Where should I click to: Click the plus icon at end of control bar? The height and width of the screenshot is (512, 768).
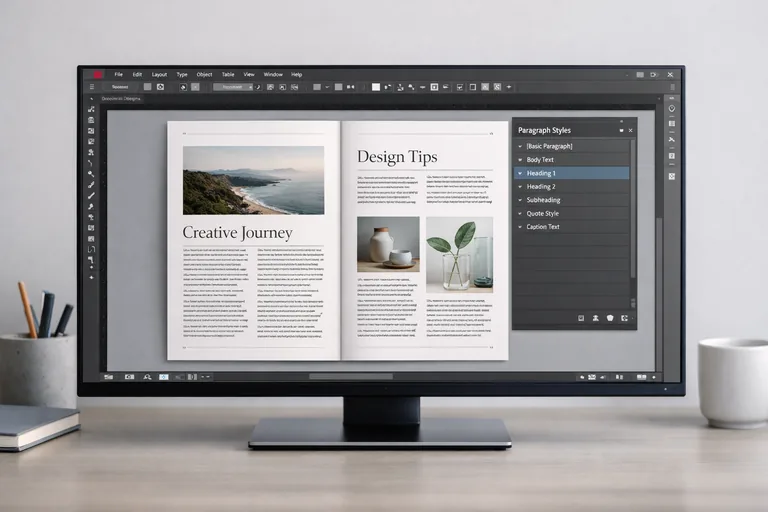509,87
